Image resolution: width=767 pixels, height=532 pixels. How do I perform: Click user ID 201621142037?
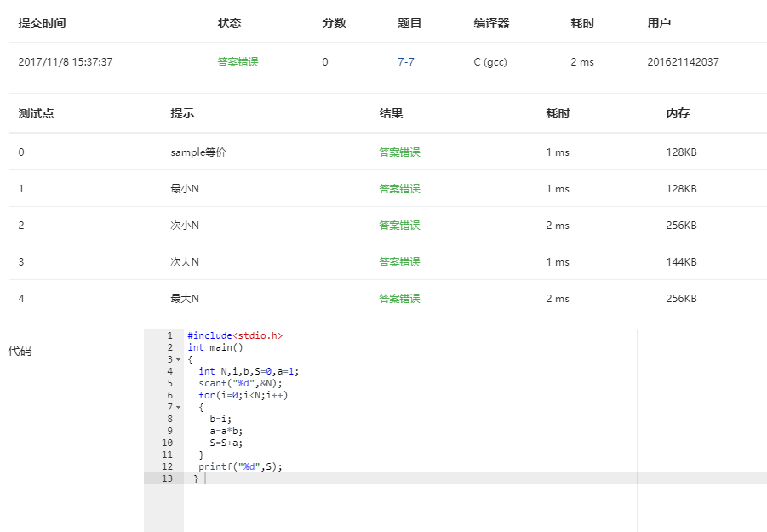point(683,61)
